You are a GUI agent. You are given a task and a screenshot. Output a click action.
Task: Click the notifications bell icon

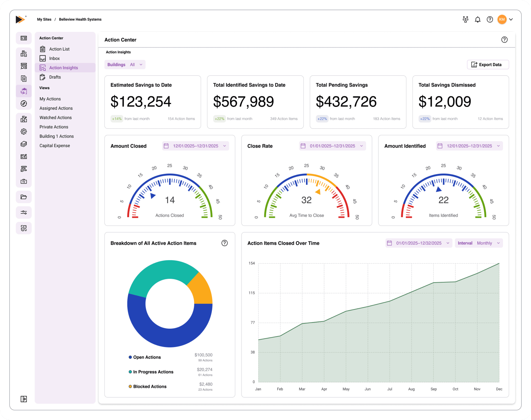coord(477,19)
